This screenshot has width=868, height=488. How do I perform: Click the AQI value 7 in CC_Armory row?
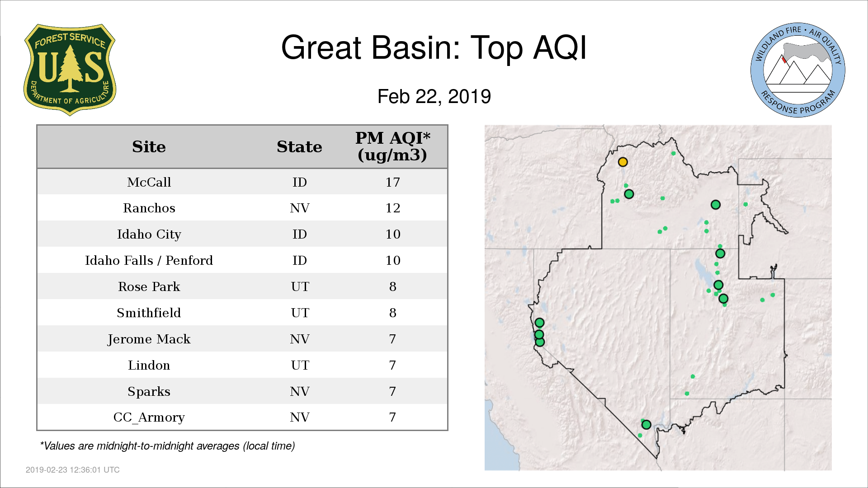pos(392,417)
